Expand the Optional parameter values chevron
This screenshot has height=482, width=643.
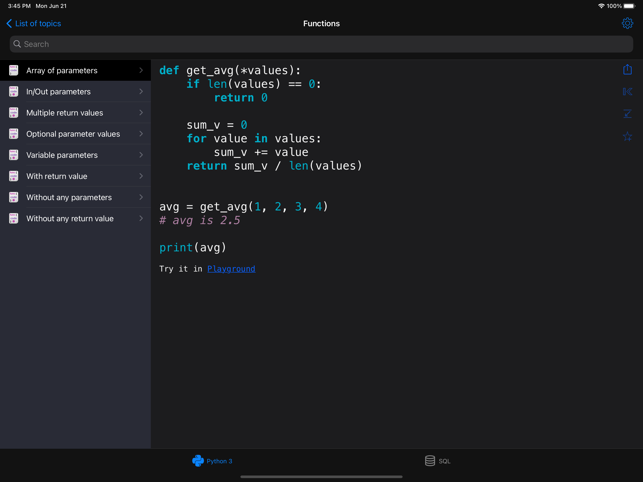pyautogui.click(x=141, y=134)
